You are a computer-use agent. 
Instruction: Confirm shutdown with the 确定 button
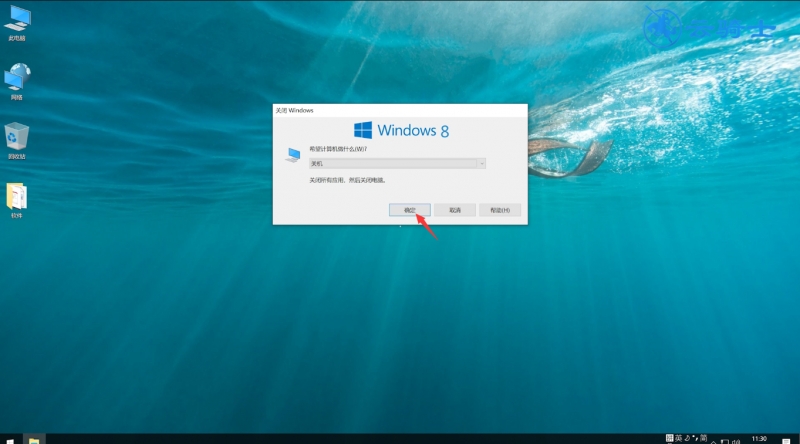click(410, 210)
